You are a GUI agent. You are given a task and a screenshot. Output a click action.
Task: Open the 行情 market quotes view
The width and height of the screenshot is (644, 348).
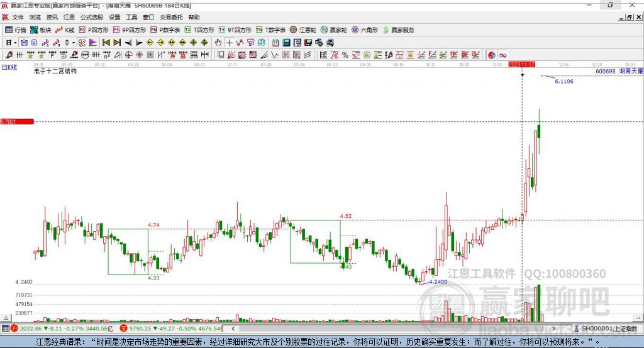click(16, 30)
